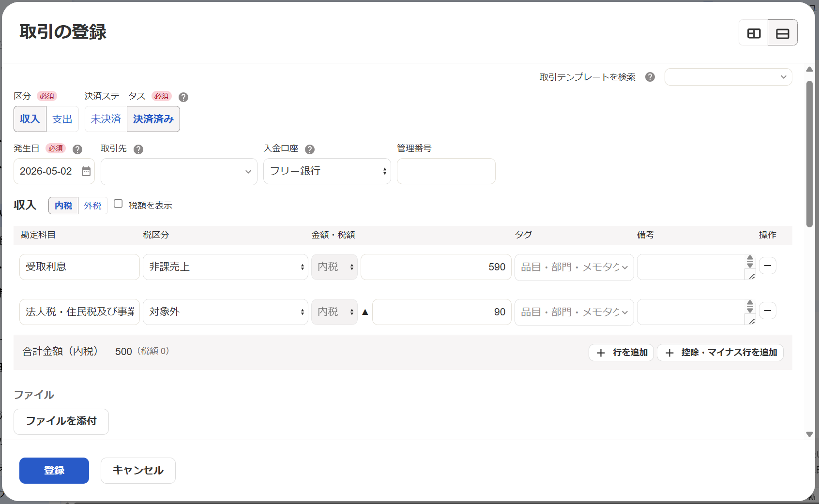Open the 非課売上 tax category dropdown
Image resolution: width=819 pixels, height=504 pixels.
pyautogui.click(x=226, y=267)
